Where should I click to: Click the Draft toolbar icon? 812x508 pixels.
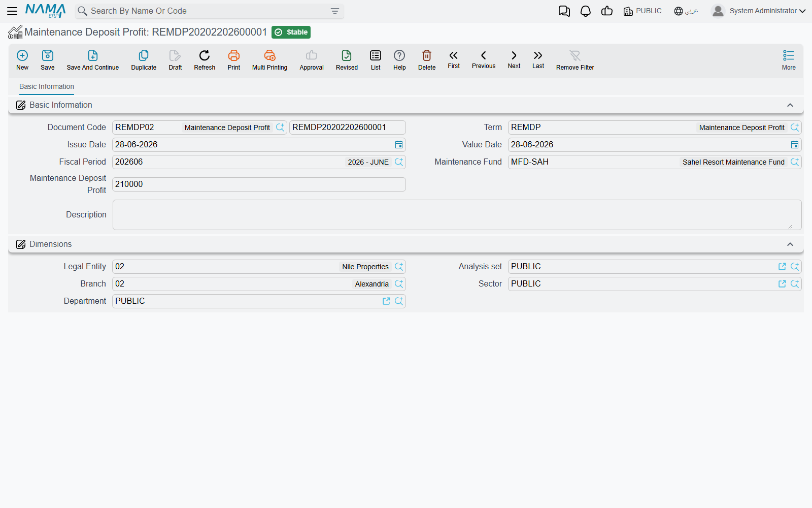[175, 60]
